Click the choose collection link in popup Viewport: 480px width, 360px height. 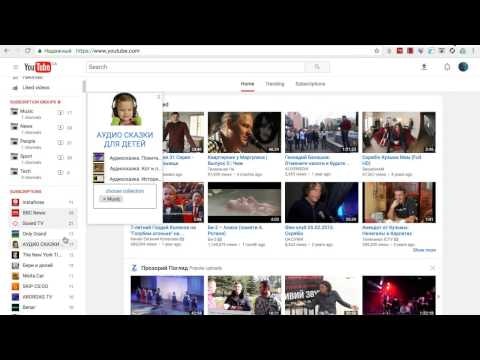click(x=125, y=191)
